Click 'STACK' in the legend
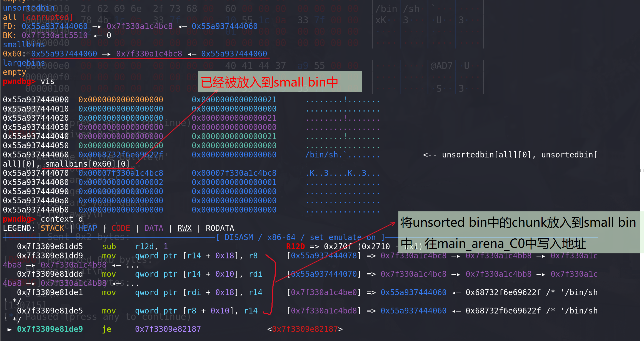This screenshot has height=341, width=644. pos(52,228)
